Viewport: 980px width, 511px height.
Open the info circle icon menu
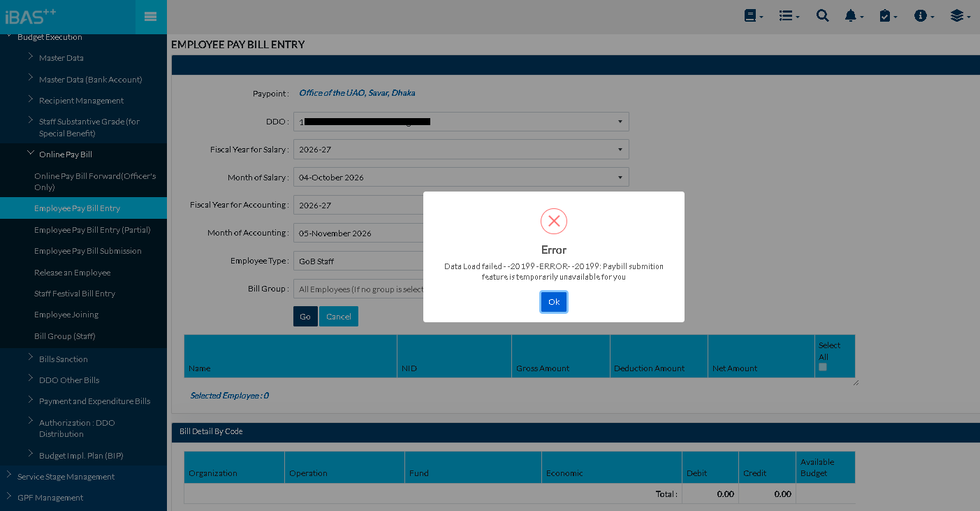click(924, 16)
